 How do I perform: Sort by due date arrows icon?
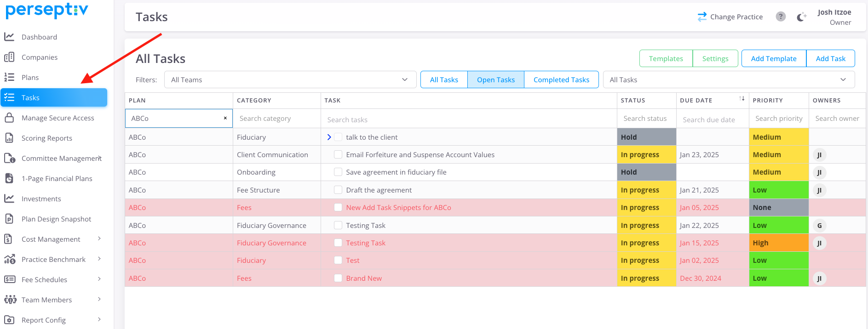click(742, 99)
